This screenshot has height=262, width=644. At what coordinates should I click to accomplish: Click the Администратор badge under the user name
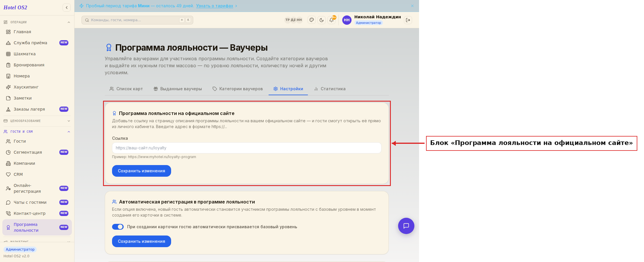368,23
